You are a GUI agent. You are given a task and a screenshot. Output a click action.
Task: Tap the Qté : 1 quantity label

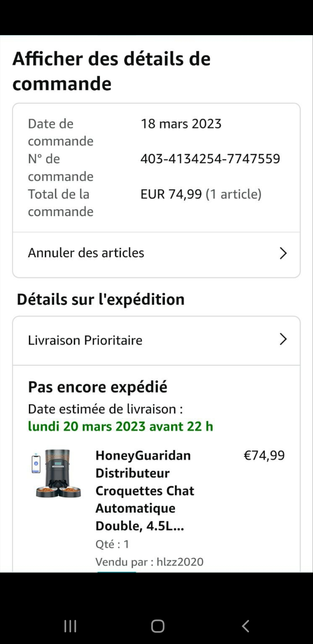[x=112, y=544]
